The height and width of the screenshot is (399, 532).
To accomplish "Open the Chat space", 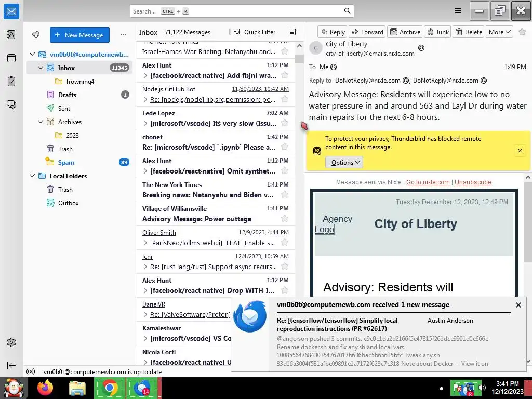I will point(11,104).
